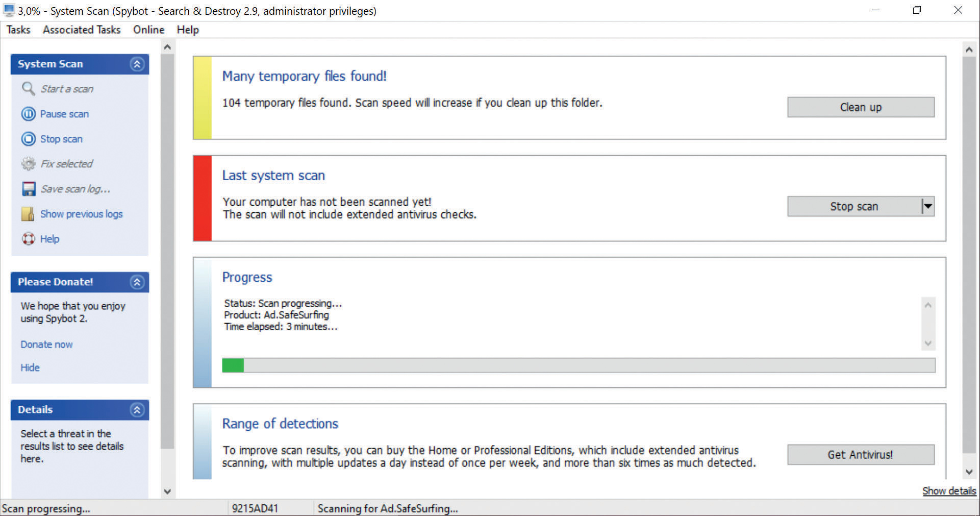Collapse the System Scan panel
Image resolution: width=980 pixels, height=516 pixels.
pos(137,64)
